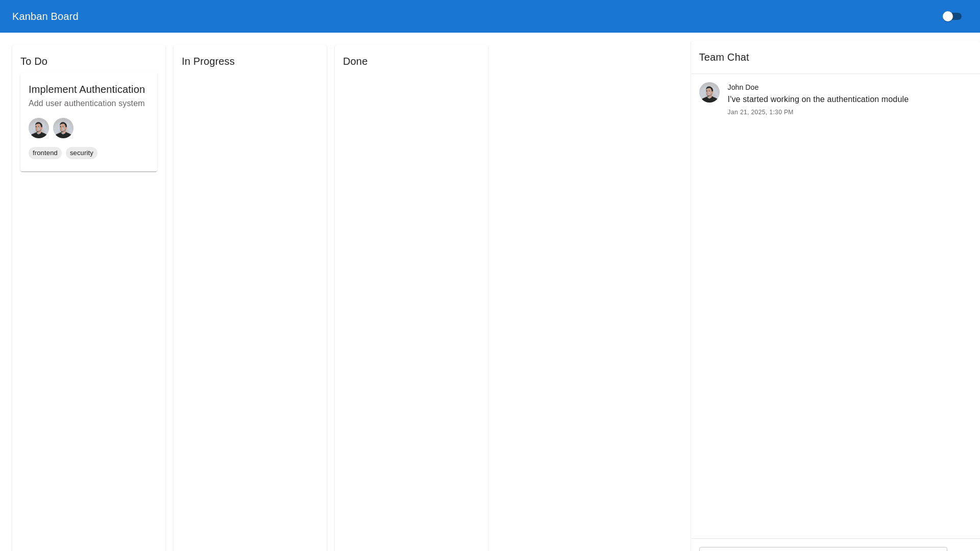Click the Jan 21, 2025 message timestamp
Screen dimensions: 980x551
click(x=760, y=112)
